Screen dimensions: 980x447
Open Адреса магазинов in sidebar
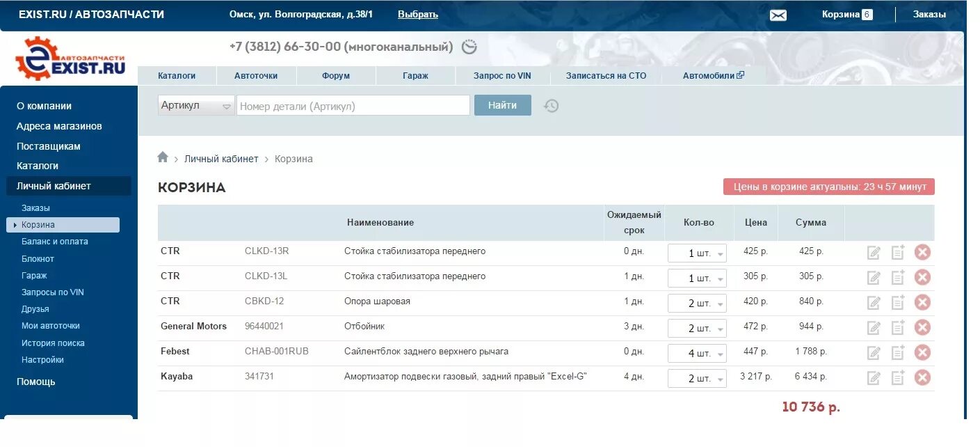59,126
